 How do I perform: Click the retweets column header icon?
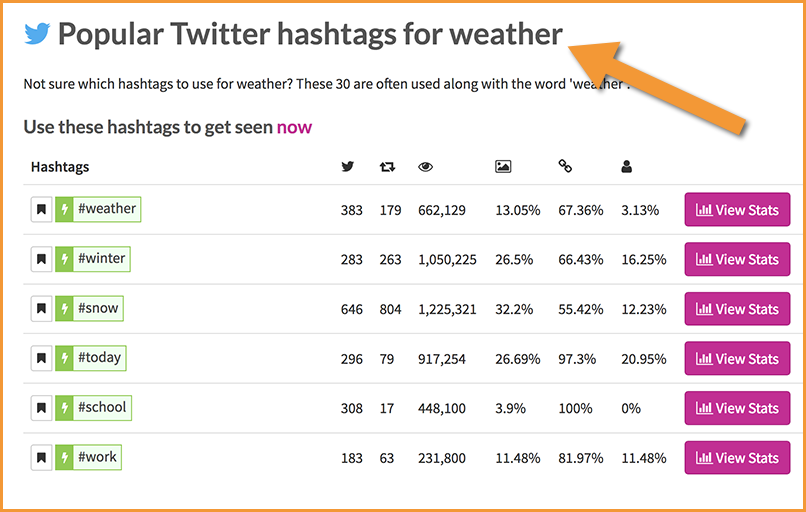click(387, 167)
